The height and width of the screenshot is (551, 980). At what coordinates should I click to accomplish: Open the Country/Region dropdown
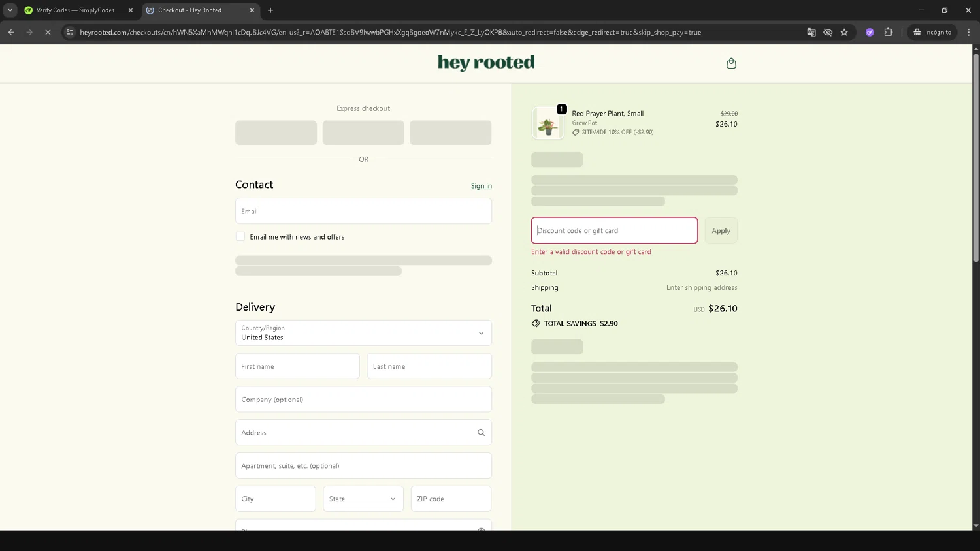pyautogui.click(x=363, y=333)
